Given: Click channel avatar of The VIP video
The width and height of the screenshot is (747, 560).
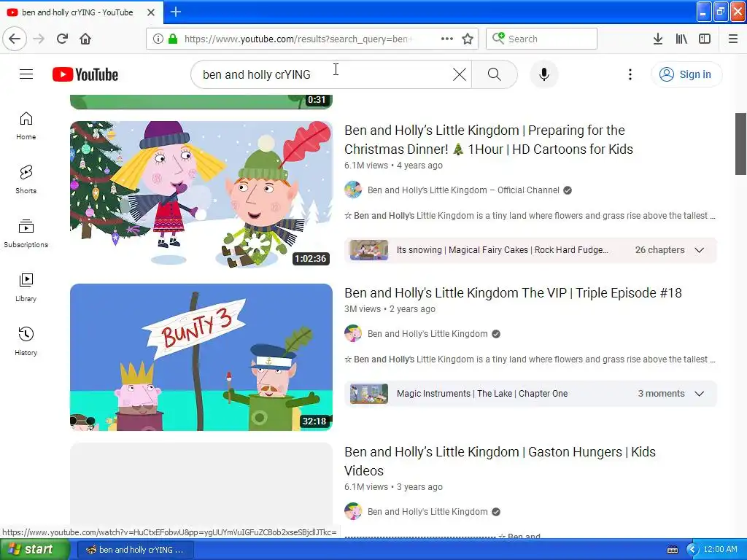Looking at the screenshot, I should click(x=353, y=333).
